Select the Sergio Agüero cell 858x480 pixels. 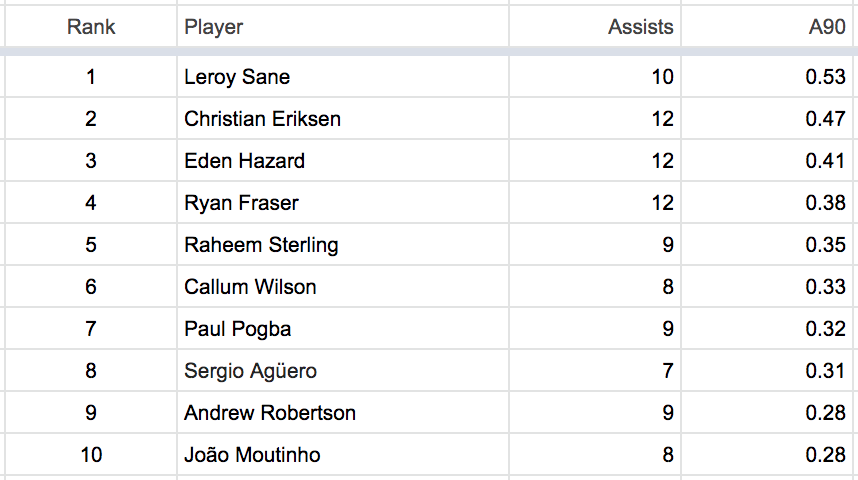(x=250, y=371)
